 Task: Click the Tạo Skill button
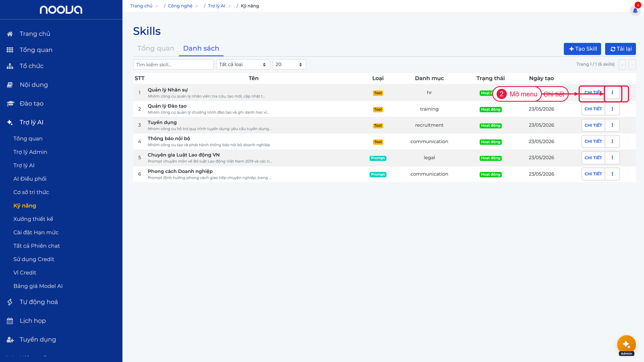582,49
